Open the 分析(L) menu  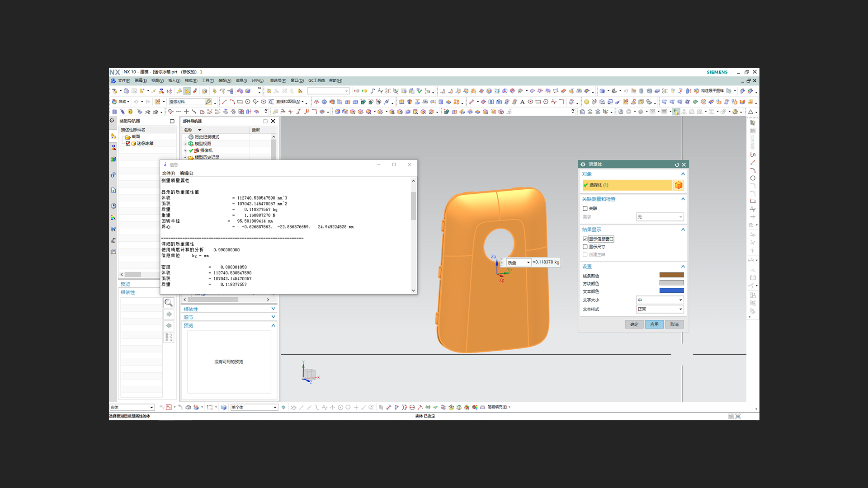(x=257, y=80)
